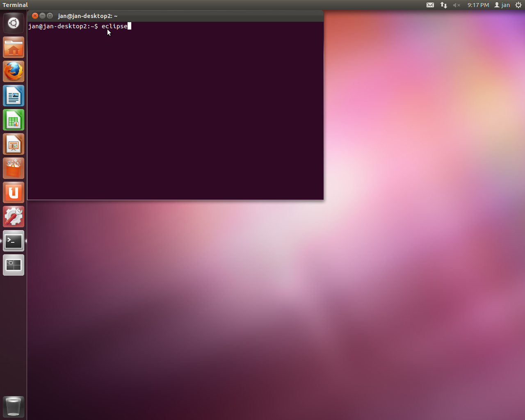The width and height of the screenshot is (525, 420).
Task: Open the muted sound volume indicator
Action: point(457,5)
